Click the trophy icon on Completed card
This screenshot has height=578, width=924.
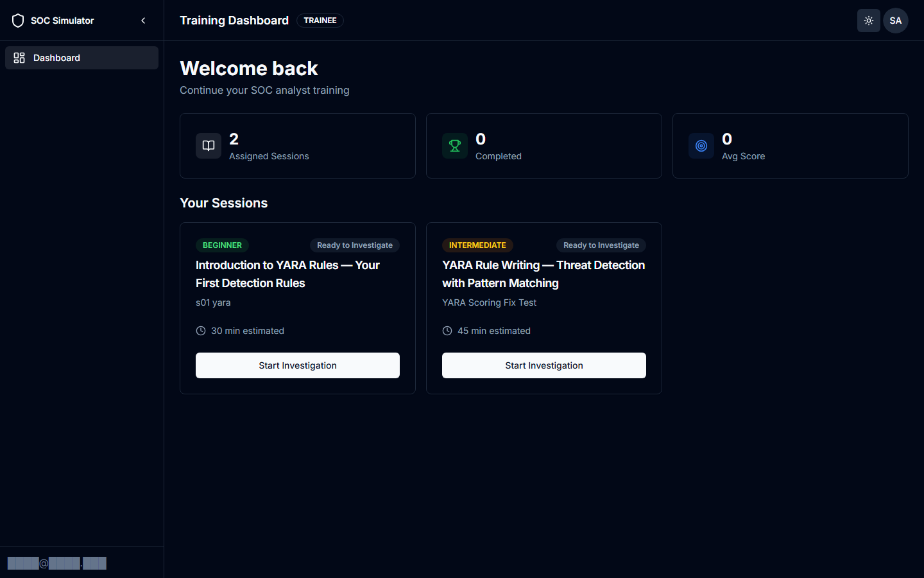pos(454,146)
